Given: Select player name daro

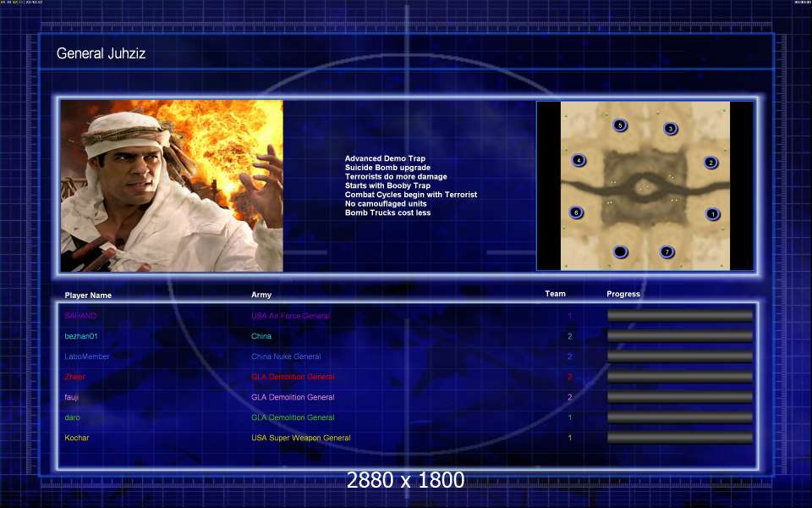Looking at the screenshot, I should point(73,417).
